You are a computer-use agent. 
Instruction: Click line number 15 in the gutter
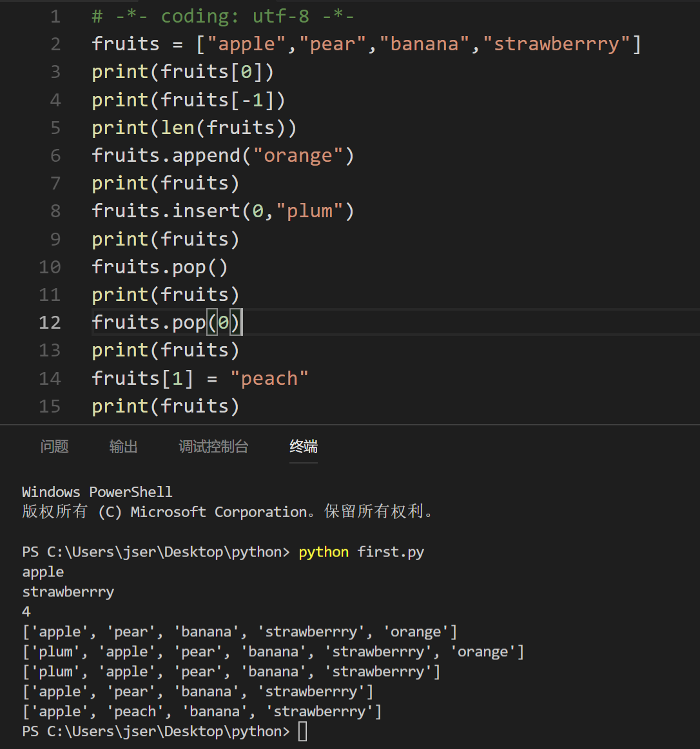(50, 407)
